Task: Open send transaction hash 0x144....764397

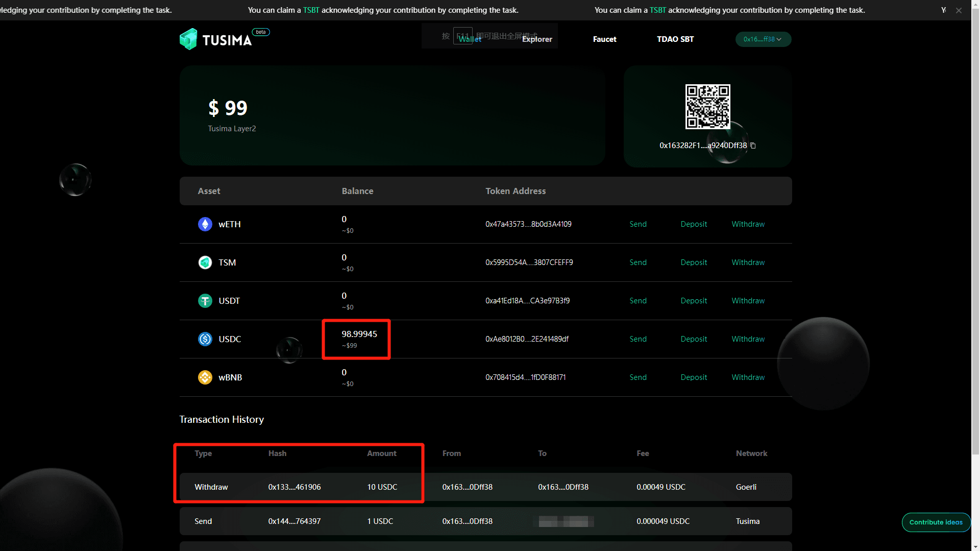Action: click(x=295, y=521)
